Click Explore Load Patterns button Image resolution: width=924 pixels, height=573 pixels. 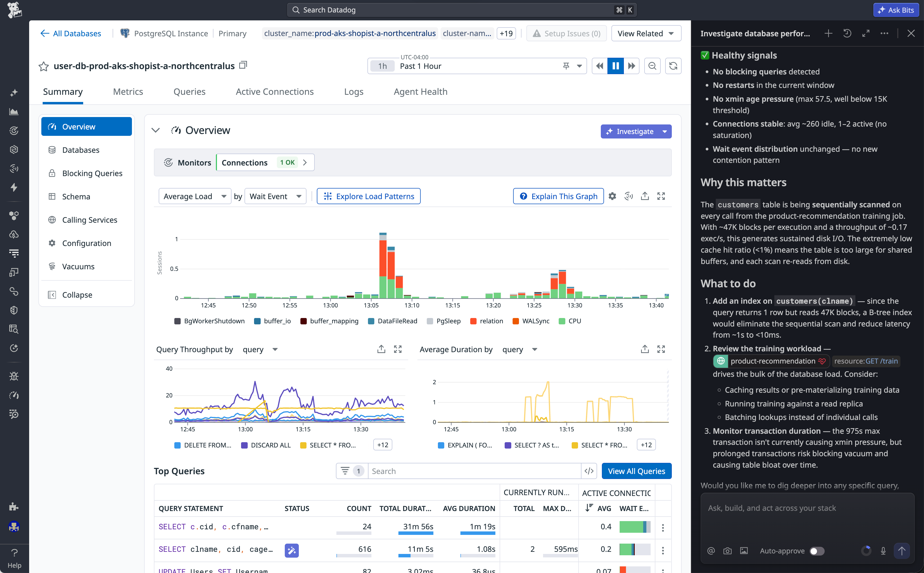click(x=368, y=196)
